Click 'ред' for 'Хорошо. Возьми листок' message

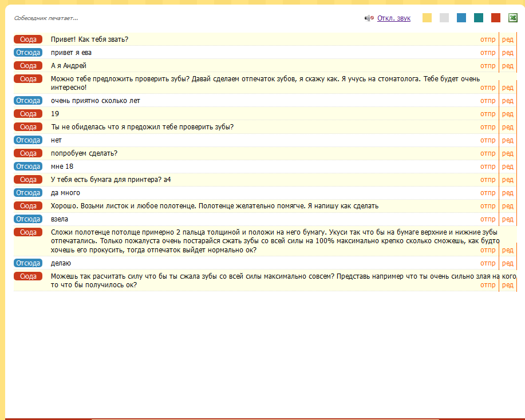(508, 206)
